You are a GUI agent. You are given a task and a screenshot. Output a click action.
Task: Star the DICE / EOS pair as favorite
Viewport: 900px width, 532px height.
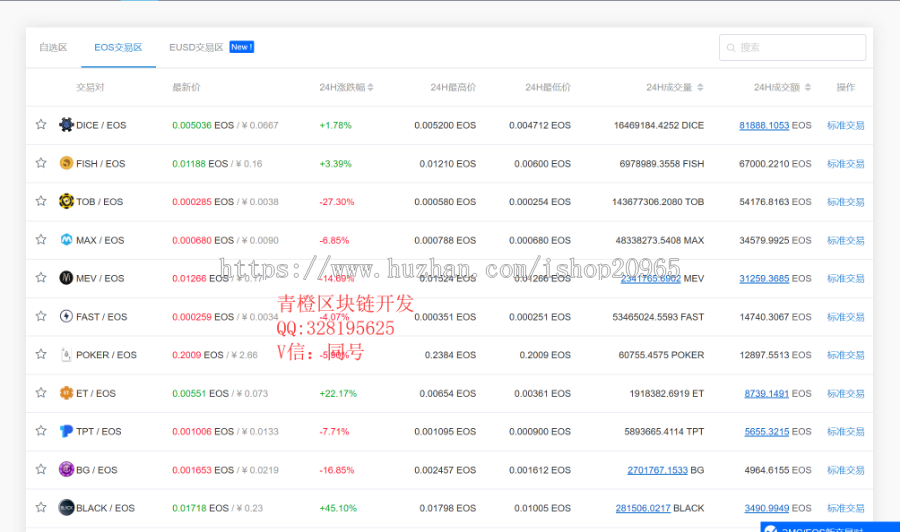[41, 125]
